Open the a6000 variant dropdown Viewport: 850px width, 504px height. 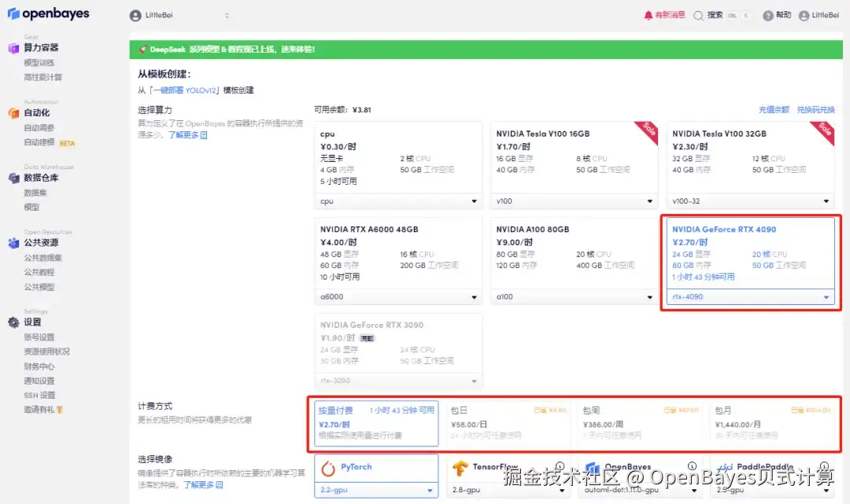point(398,297)
